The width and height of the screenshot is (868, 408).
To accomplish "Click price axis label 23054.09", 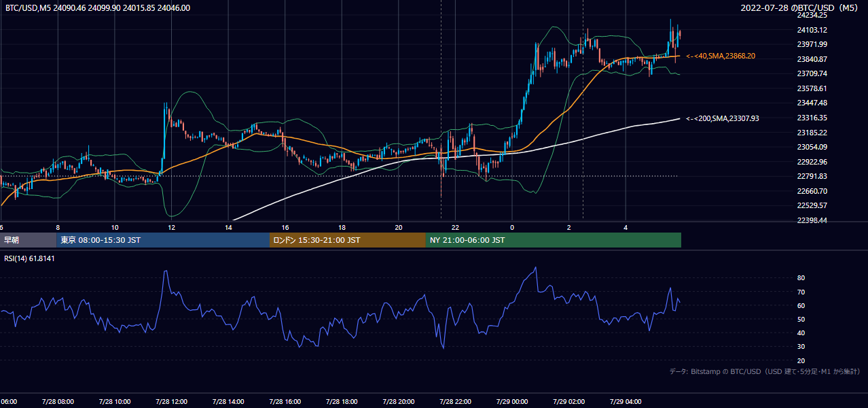I will pos(812,147).
